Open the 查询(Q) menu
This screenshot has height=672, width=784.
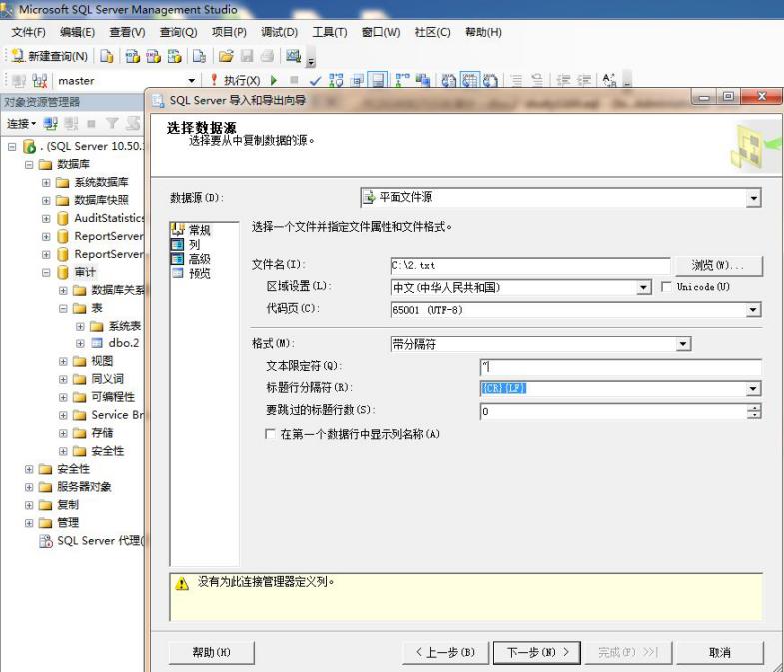click(178, 32)
